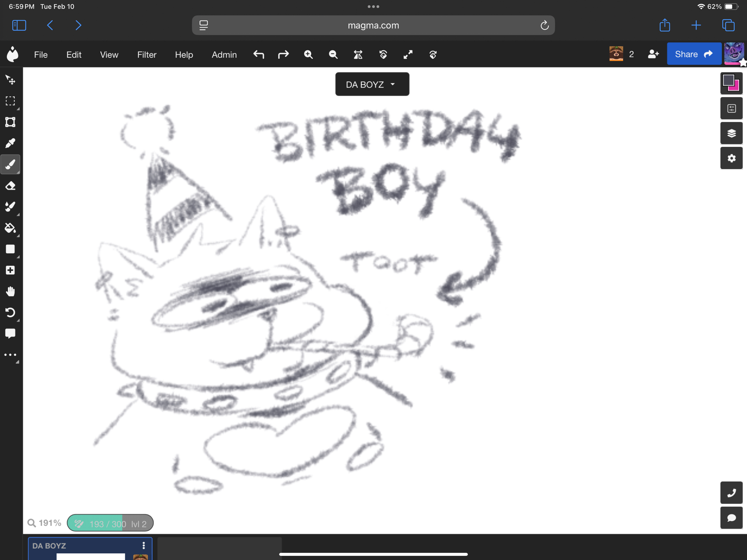Image resolution: width=747 pixels, height=560 pixels.
Task: Toggle the Safari sidebar
Action: tap(19, 25)
